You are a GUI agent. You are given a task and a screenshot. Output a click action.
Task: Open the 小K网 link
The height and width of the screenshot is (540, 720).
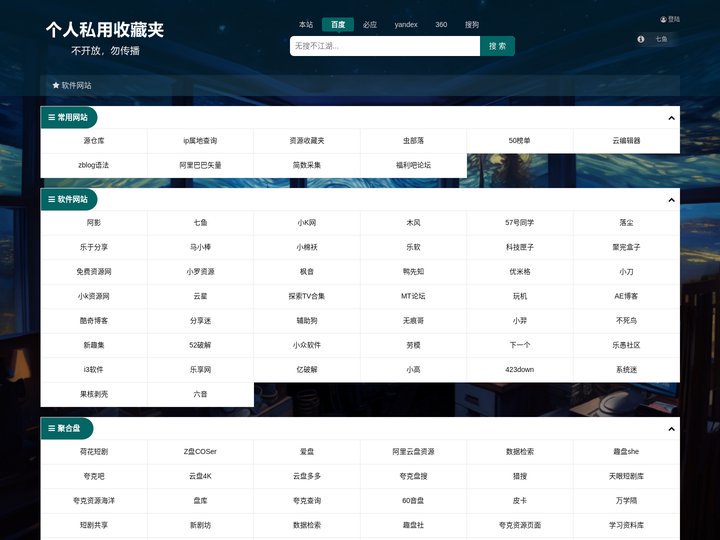click(307, 223)
